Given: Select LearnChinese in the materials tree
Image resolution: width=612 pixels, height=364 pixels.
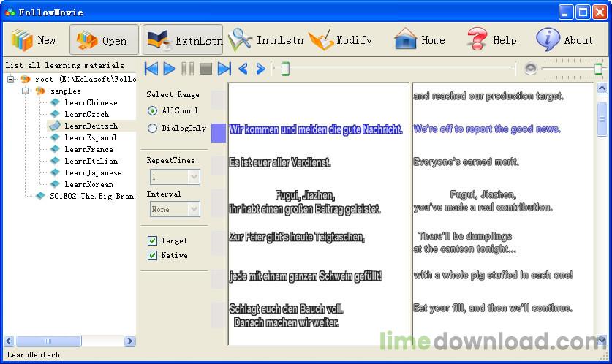Looking at the screenshot, I should [91, 102].
